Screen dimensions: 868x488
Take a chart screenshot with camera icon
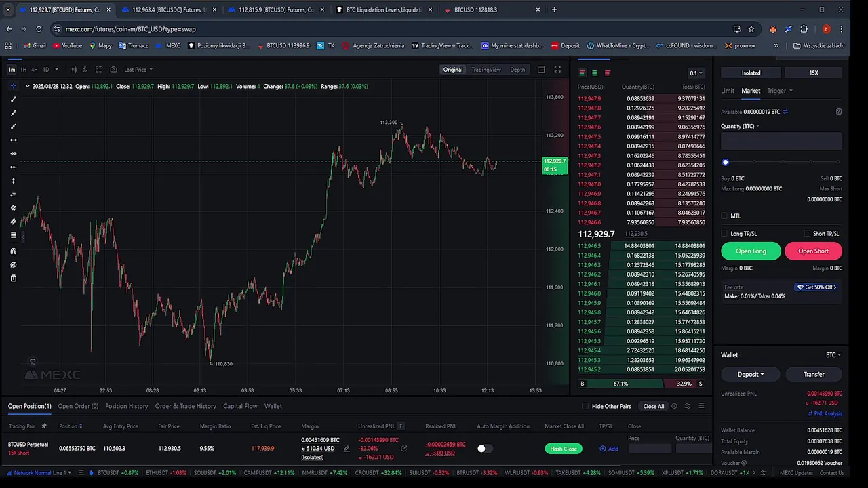113,70
